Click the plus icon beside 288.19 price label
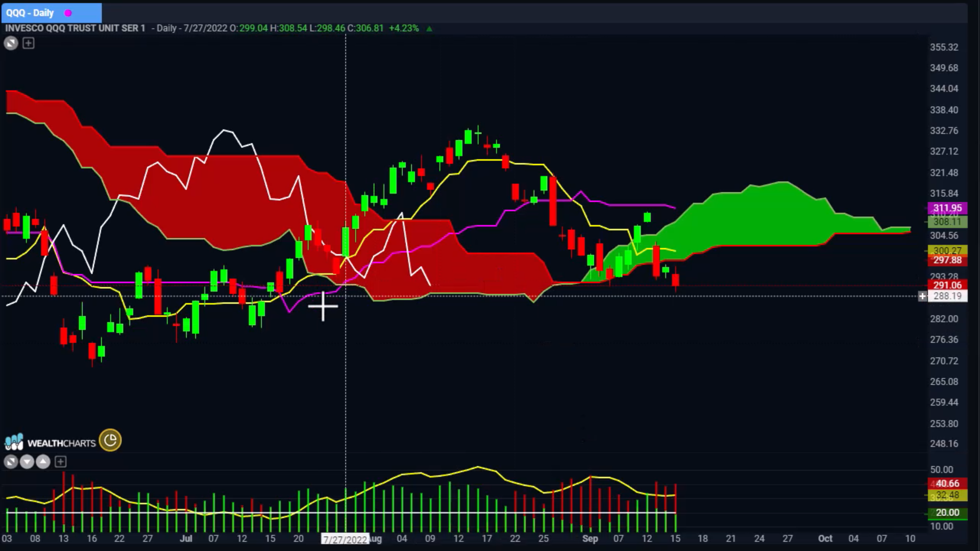 click(922, 296)
